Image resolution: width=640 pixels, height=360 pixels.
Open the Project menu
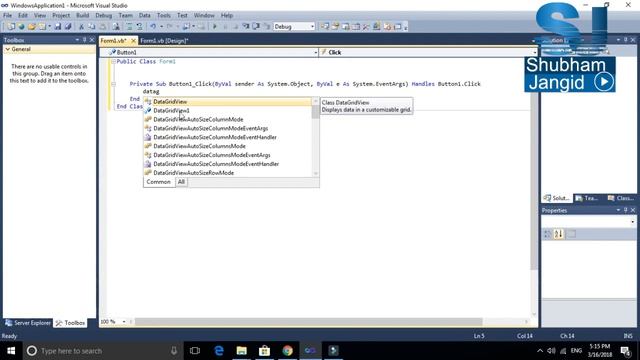click(x=61, y=16)
